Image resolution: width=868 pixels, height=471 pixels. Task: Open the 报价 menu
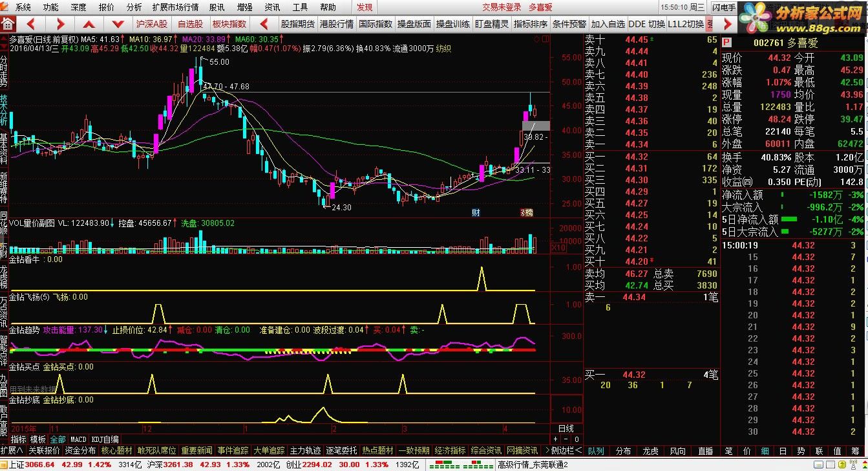[106, 7]
